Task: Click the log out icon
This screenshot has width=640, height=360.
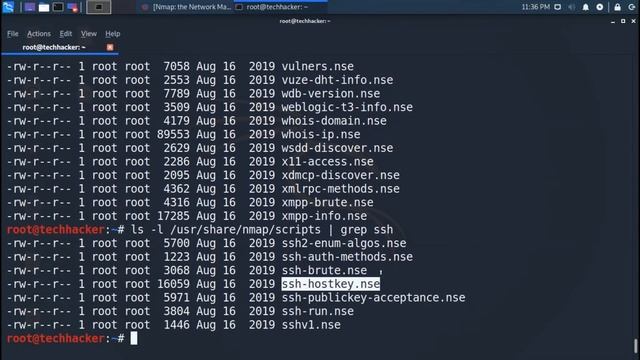Action: [x=631, y=7]
